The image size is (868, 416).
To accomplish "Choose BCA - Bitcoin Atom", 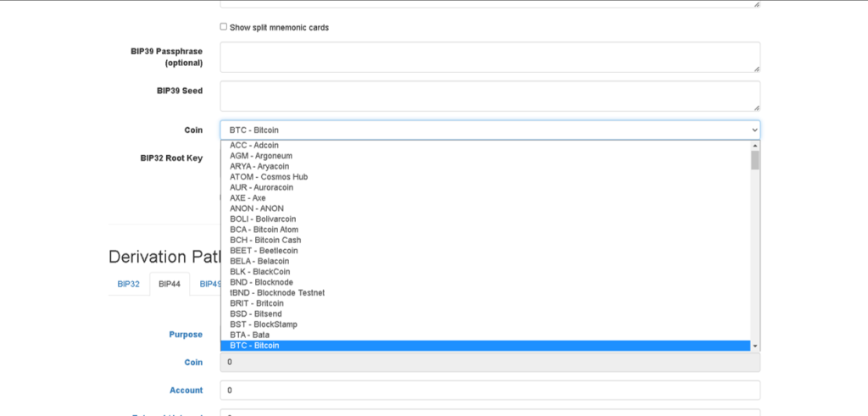I will point(486,230).
